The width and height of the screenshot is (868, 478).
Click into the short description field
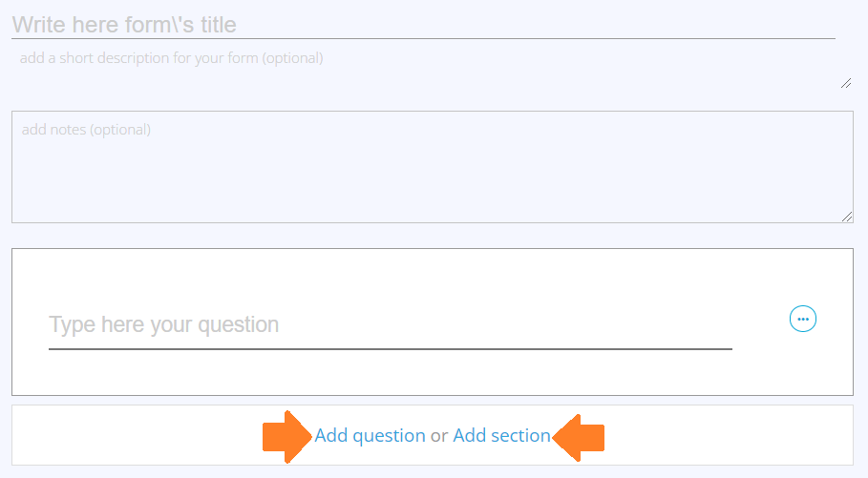[433, 68]
